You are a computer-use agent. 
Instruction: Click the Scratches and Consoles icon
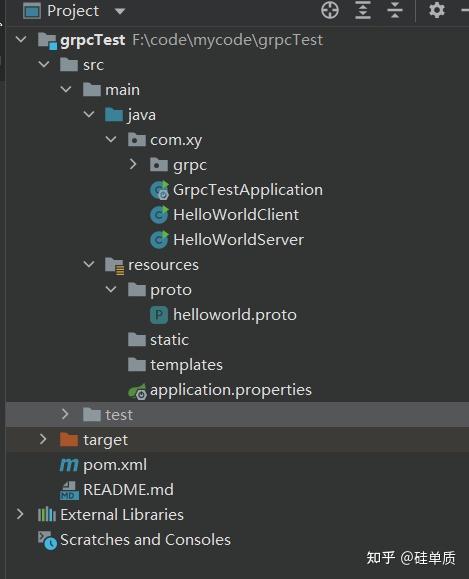(47, 541)
